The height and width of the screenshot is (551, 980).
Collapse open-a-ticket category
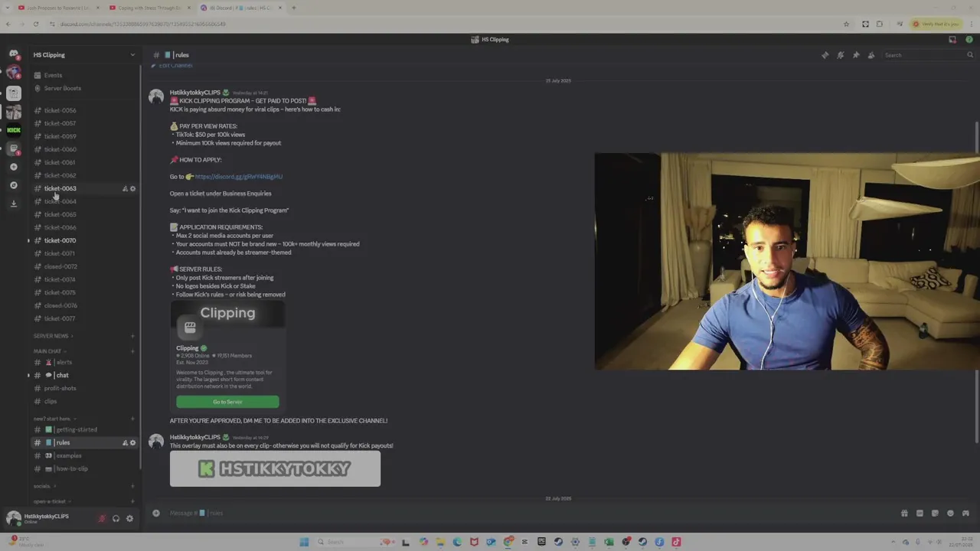[x=52, y=501]
